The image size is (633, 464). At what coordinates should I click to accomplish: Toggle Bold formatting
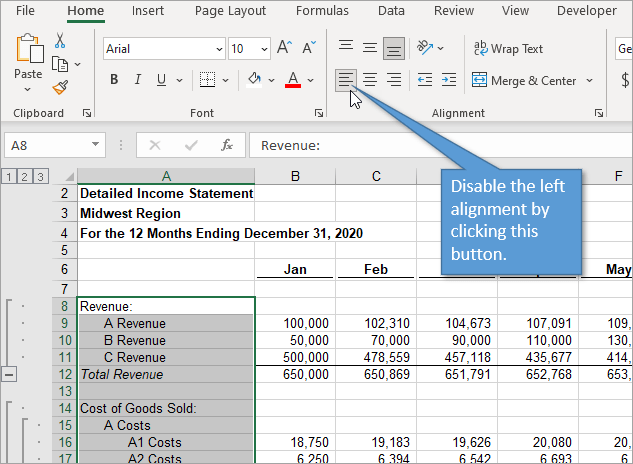[x=114, y=80]
